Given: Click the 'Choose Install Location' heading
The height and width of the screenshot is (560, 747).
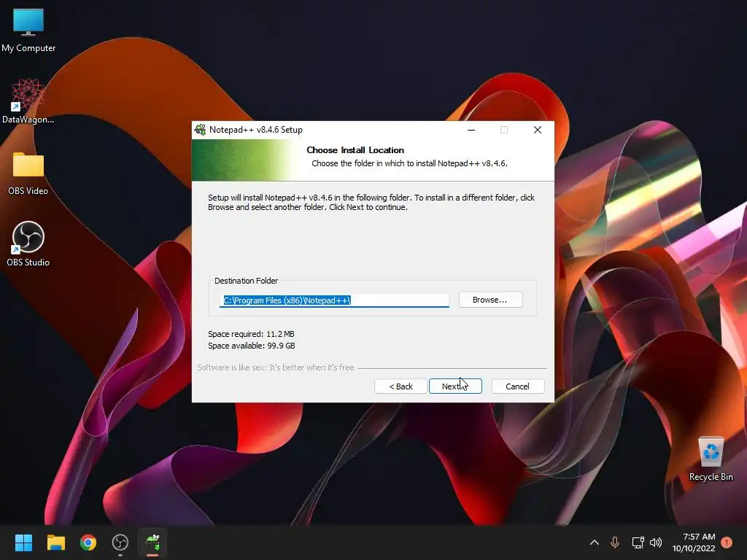Looking at the screenshot, I should tap(355, 150).
